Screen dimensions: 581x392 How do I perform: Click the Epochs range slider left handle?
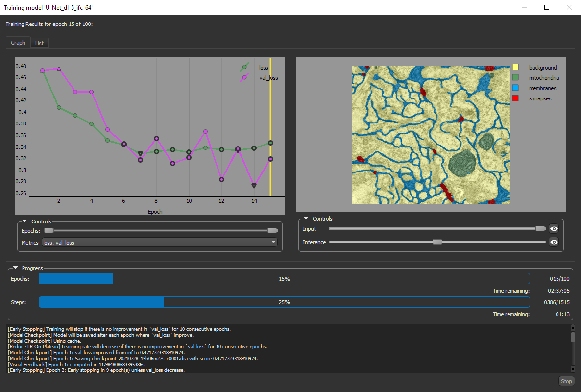pos(48,231)
